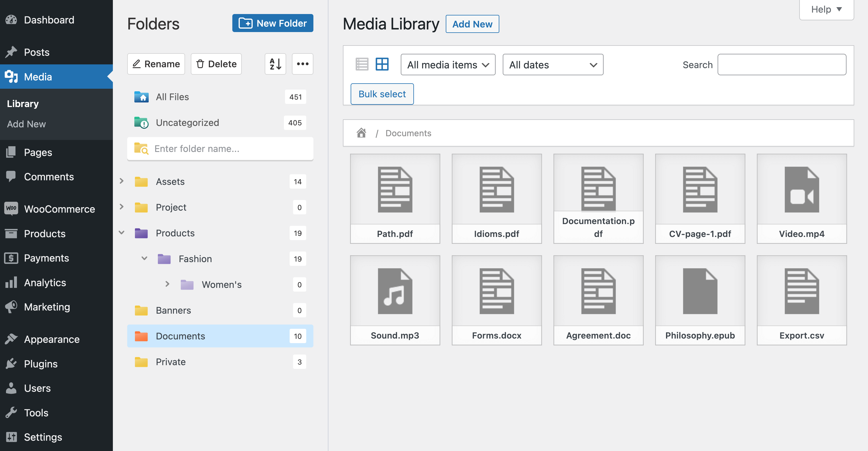
Task: Click the All Files home folder icon
Action: 141,97
